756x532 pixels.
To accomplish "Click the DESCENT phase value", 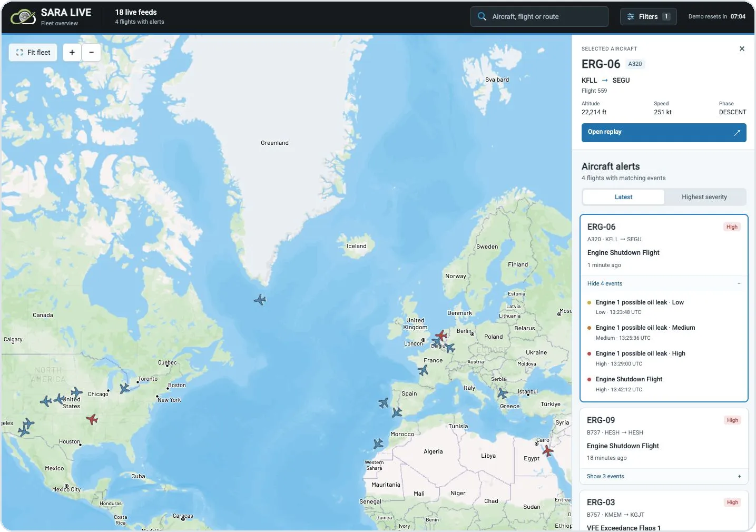I will [732, 112].
